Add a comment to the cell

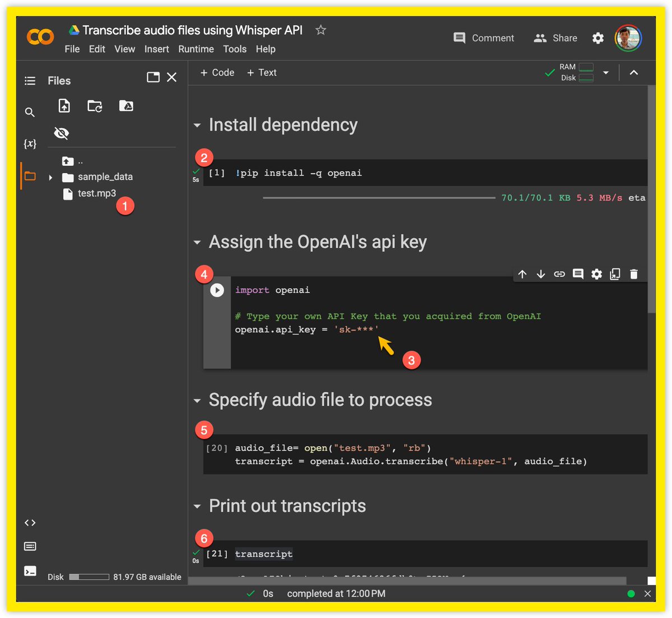578,274
